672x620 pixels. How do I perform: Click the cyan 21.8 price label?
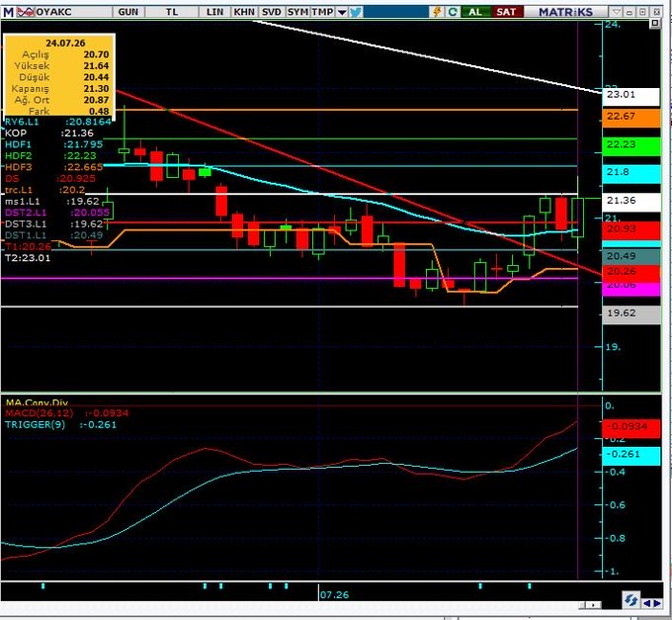coord(630,173)
